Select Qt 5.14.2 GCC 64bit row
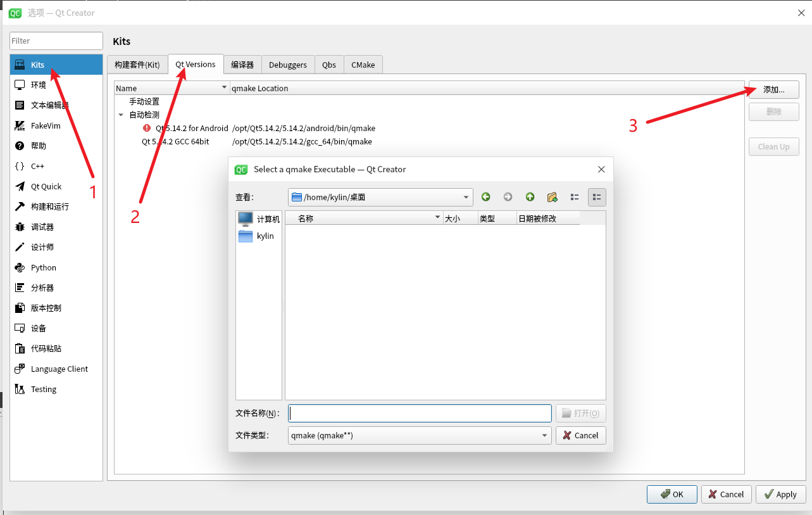Screen dimensions: 812x515 point(429,141)
